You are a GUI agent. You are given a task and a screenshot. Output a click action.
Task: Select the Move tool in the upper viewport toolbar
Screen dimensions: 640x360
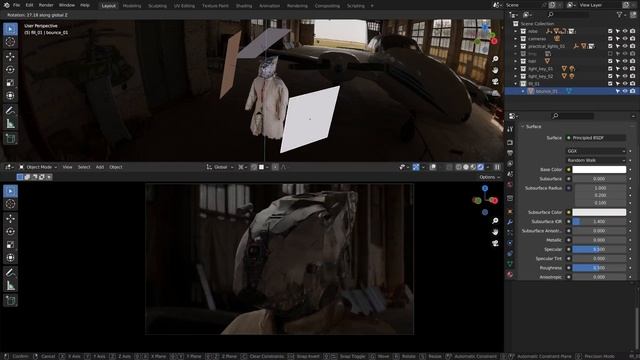10,56
